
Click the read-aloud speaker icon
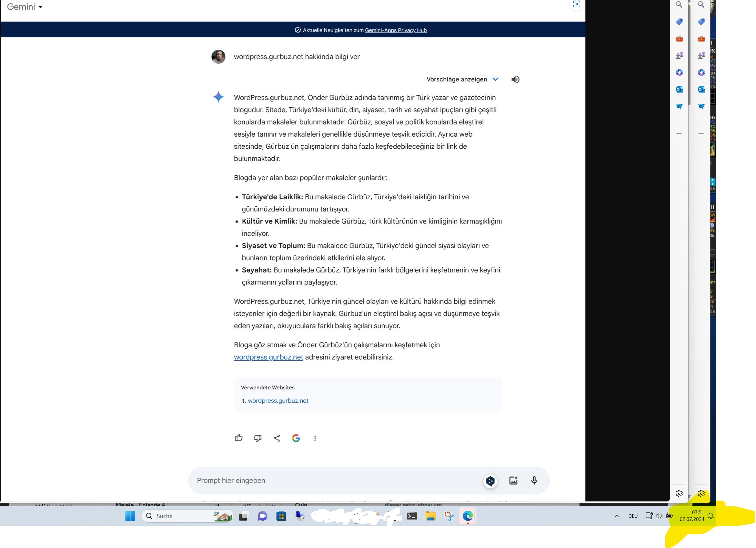coord(515,79)
